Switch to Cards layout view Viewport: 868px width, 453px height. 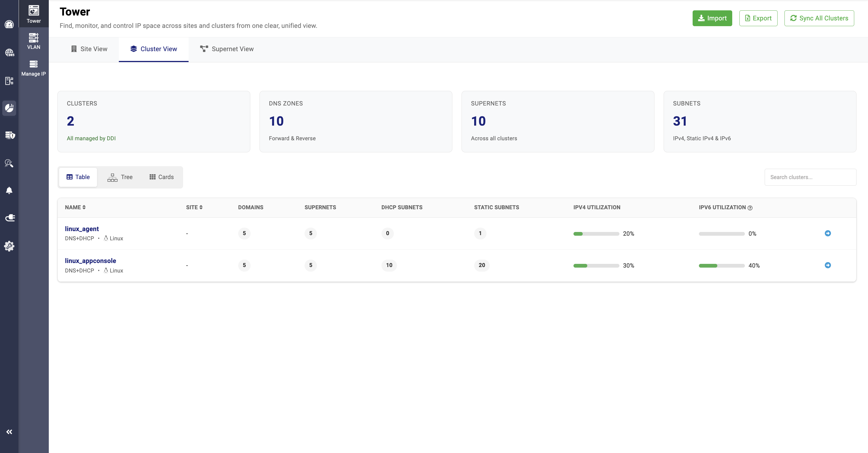(161, 177)
